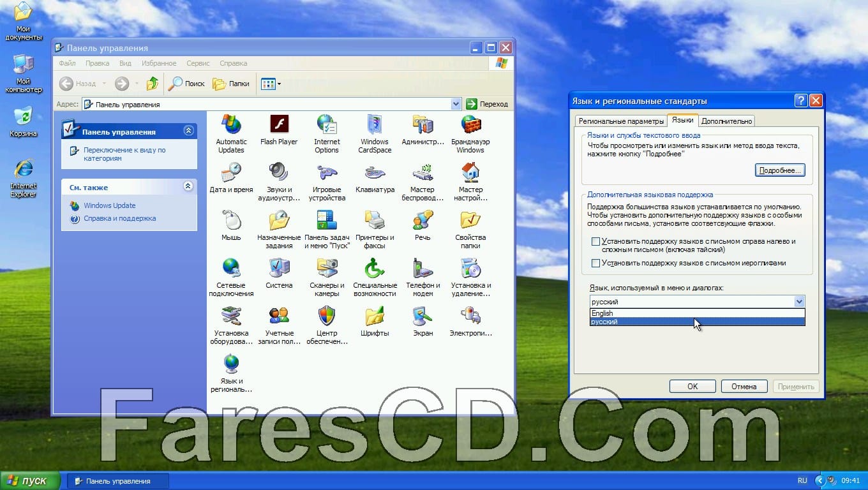This screenshot has width=868, height=490.
Task: Open Windows CardSpace icon
Action: (x=375, y=133)
